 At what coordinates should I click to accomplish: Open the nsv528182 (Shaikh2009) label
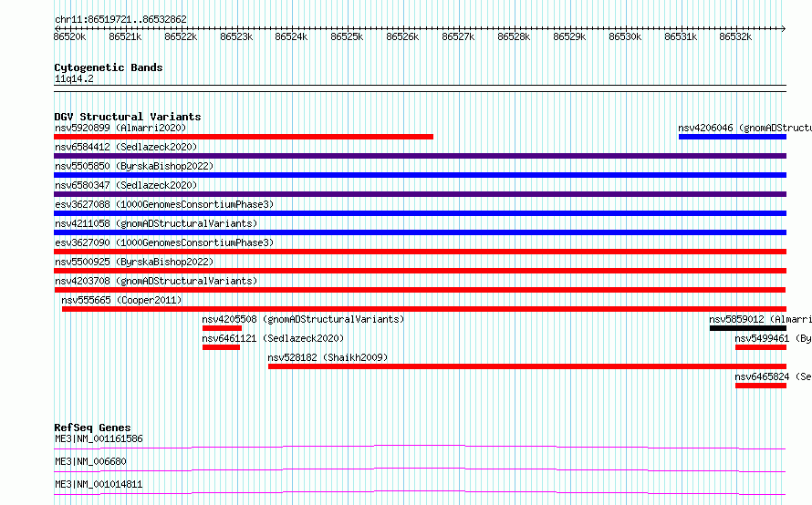[x=328, y=357]
